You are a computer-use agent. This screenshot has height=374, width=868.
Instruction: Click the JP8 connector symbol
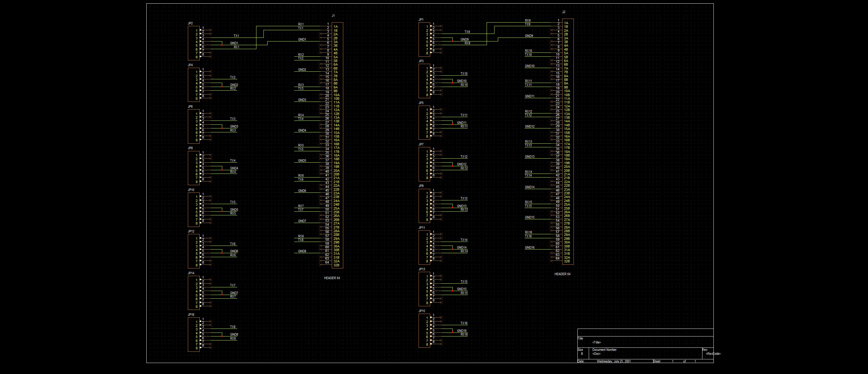click(x=194, y=168)
